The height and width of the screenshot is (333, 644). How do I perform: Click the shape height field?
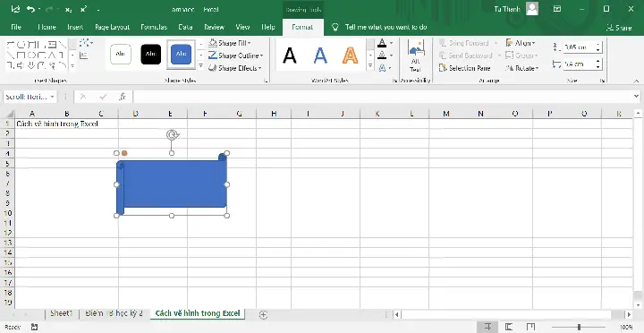click(x=579, y=47)
